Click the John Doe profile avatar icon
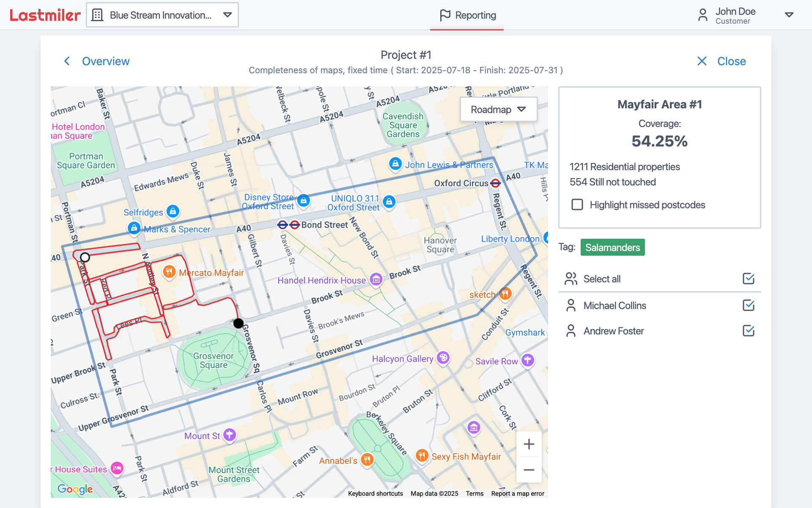This screenshot has width=812, height=508. (x=702, y=15)
